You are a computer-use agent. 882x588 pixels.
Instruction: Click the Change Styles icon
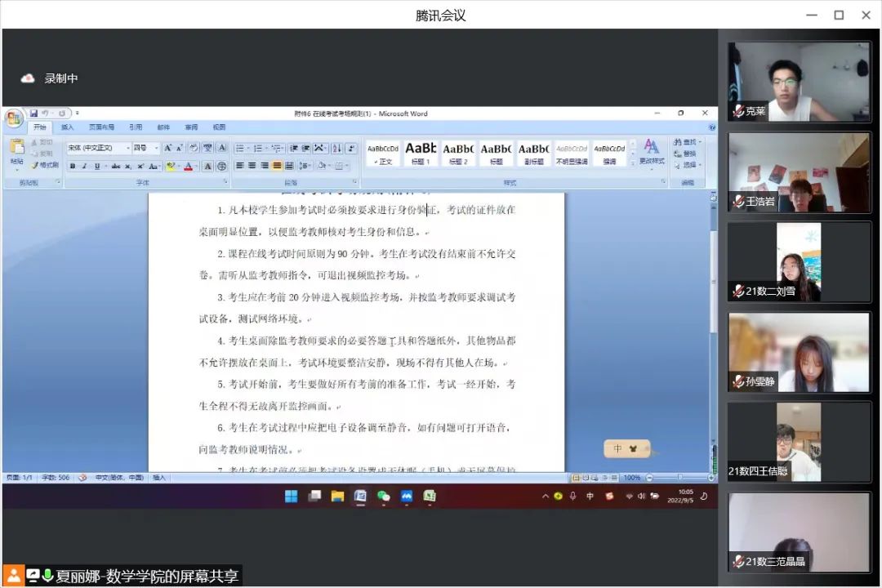pyautogui.click(x=651, y=151)
